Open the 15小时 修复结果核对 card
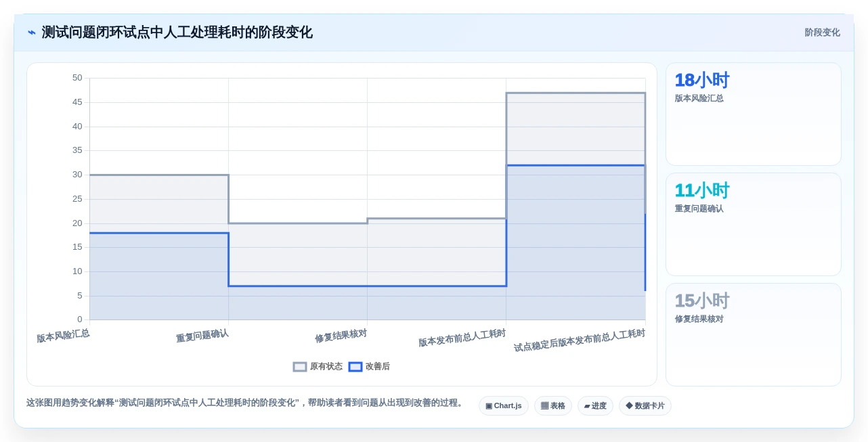 tap(754, 335)
